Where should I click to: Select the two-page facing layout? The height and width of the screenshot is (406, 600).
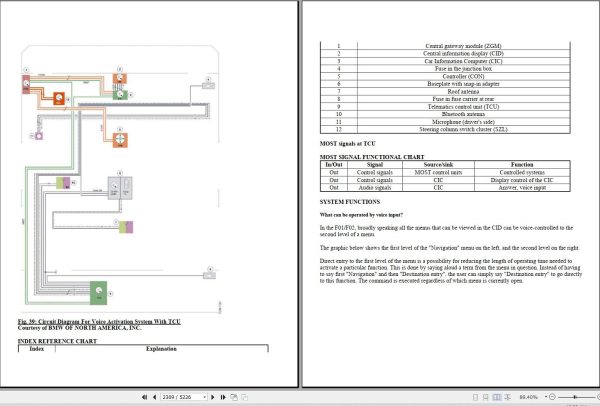(x=497, y=397)
